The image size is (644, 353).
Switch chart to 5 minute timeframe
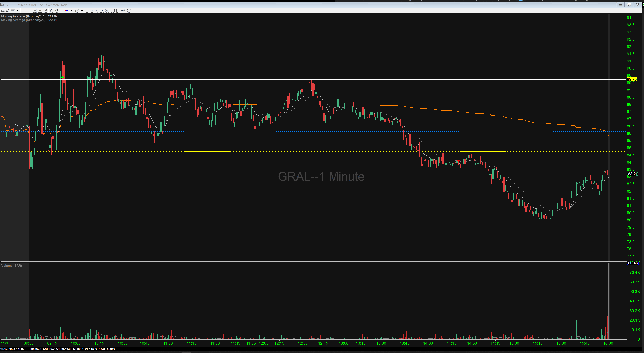pyautogui.click(x=97, y=11)
